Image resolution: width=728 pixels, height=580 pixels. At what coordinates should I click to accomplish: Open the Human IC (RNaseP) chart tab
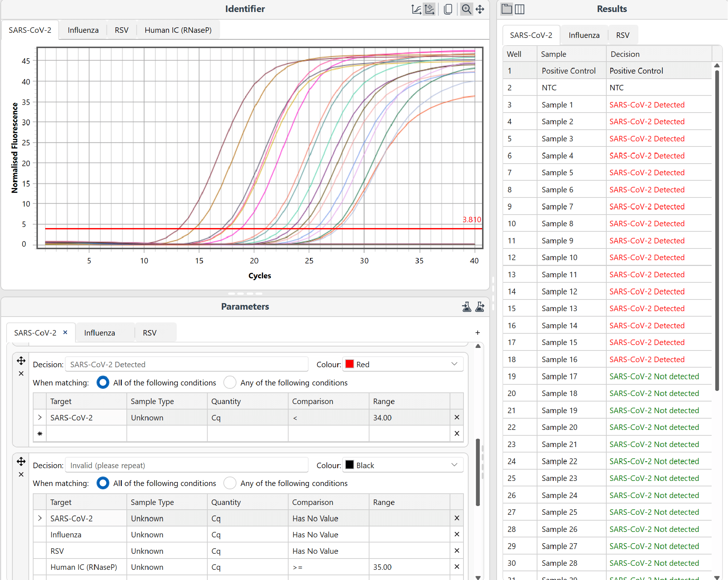[x=178, y=30]
